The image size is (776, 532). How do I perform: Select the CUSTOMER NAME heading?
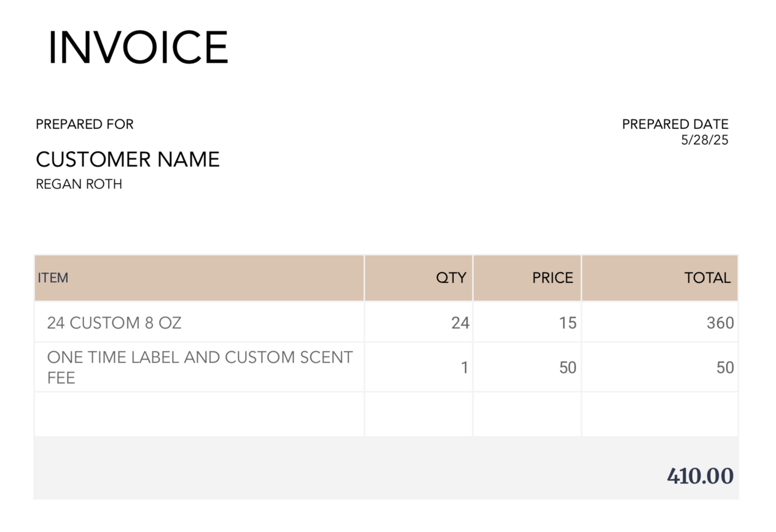point(128,159)
